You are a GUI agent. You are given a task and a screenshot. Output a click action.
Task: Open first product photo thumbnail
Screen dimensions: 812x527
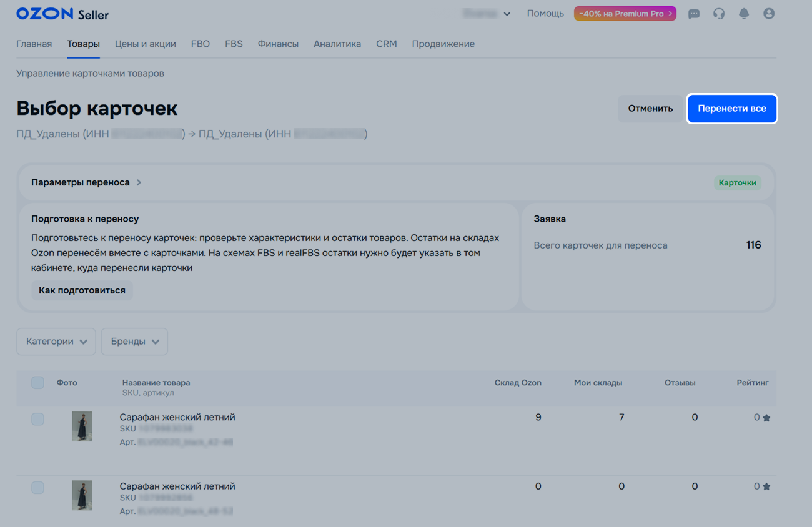[82, 426]
